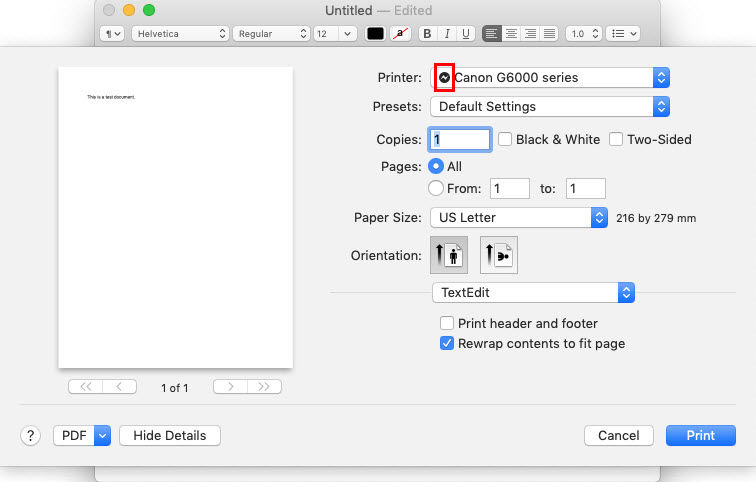Center-align text in toolbar
Screen dimensions: 756x482
pyautogui.click(x=511, y=34)
